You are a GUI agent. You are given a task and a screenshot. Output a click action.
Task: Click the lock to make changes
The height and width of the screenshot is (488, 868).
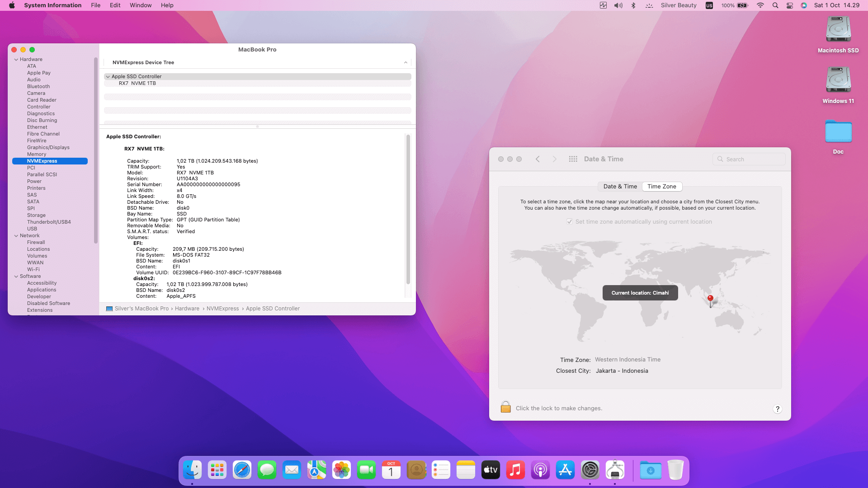[x=506, y=408]
